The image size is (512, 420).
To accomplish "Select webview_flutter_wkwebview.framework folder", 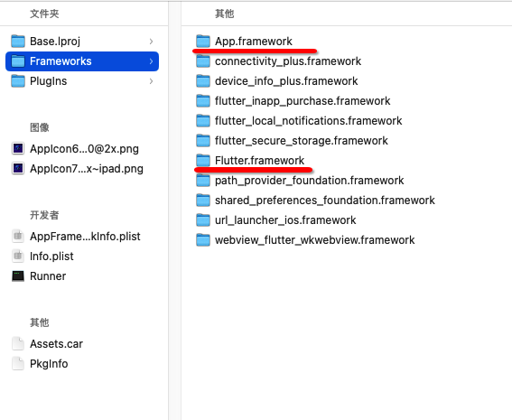I will [x=305, y=240].
